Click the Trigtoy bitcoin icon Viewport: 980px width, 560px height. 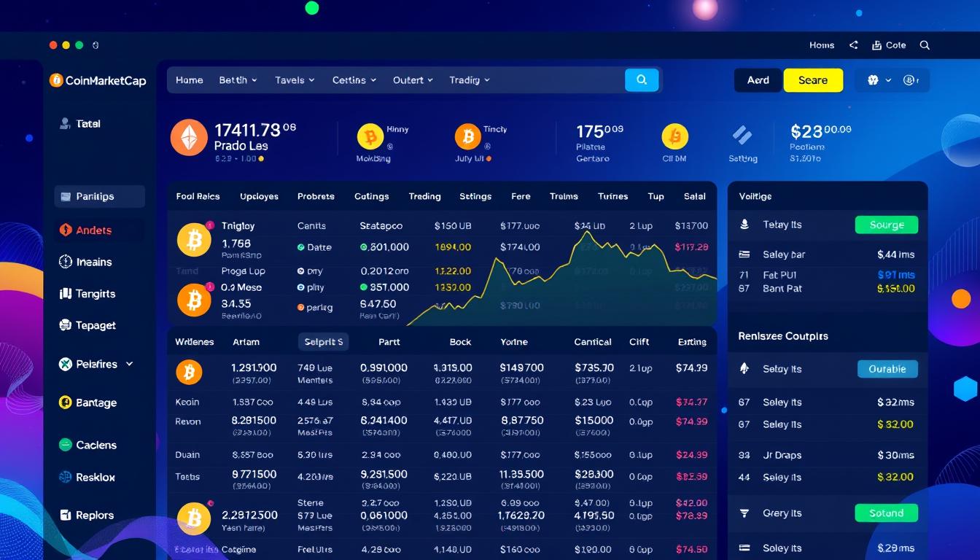[194, 241]
